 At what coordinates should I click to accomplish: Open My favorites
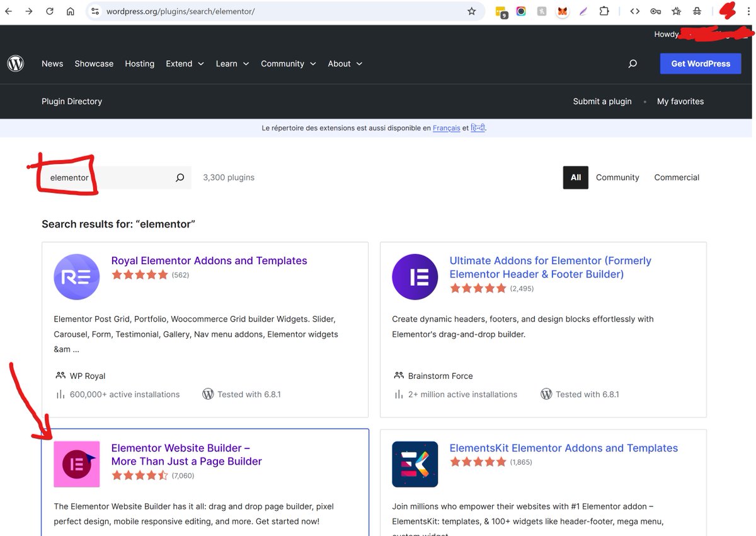[680, 102]
